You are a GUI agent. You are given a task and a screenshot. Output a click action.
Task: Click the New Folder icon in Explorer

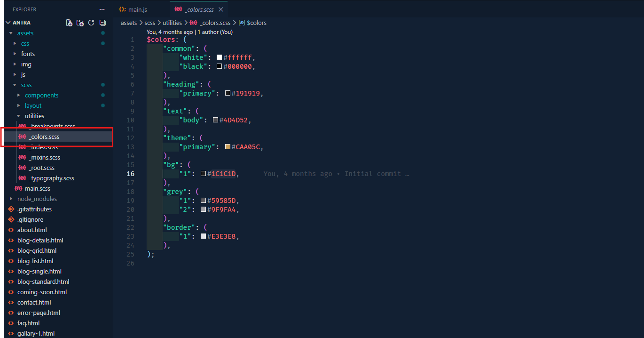(x=80, y=23)
